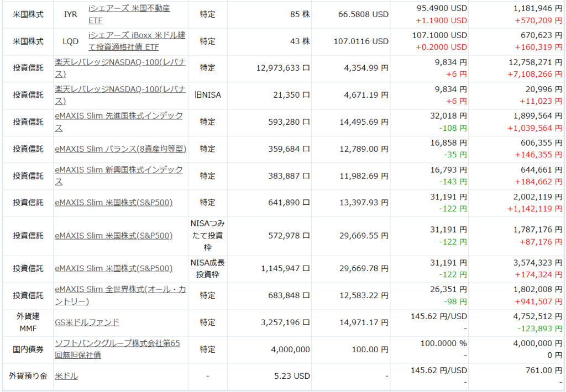Click the valuation "2,002,119 円"

tap(538, 197)
